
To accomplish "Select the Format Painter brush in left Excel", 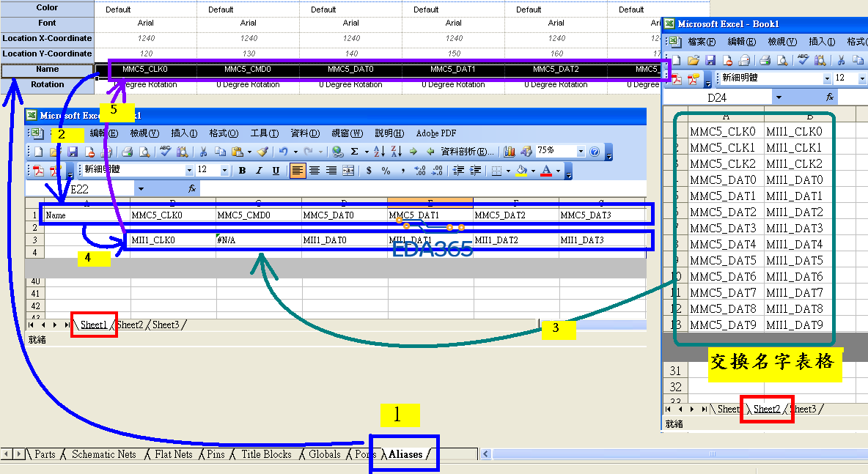I will (x=263, y=152).
